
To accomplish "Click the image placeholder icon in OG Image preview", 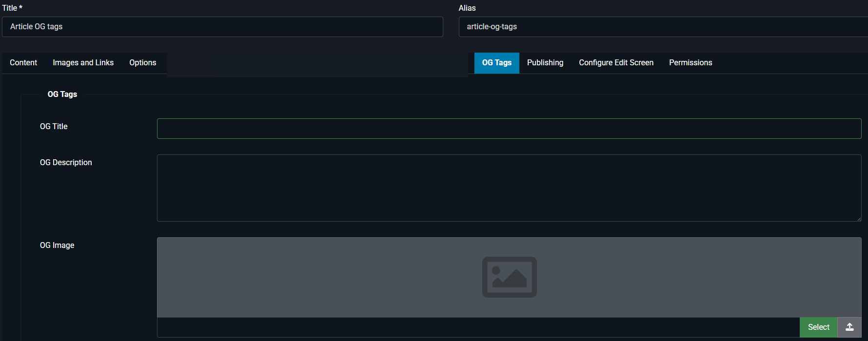I will [509, 277].
